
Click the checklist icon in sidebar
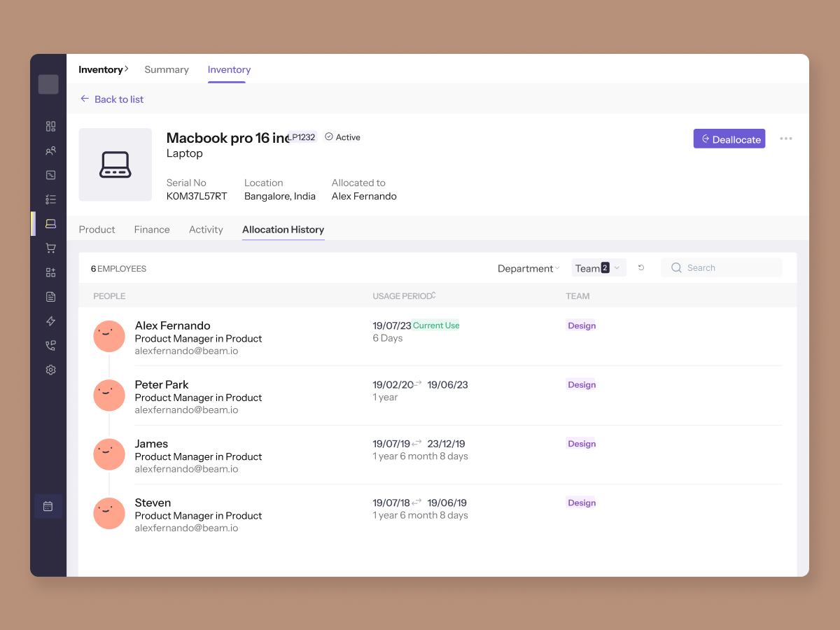click(50, 199)
